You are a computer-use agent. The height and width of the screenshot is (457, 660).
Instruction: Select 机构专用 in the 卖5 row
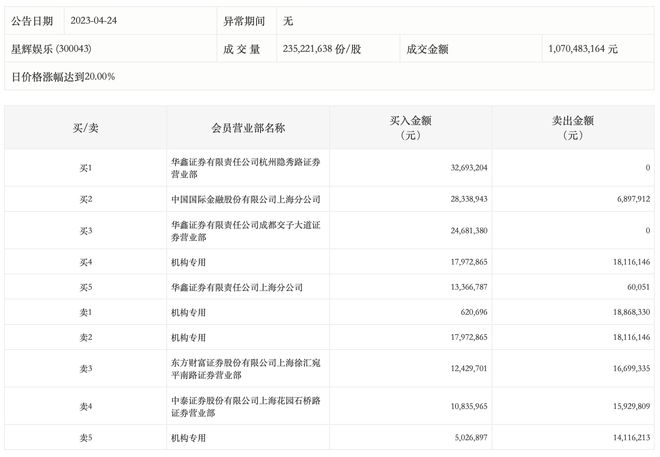point(188,437)
